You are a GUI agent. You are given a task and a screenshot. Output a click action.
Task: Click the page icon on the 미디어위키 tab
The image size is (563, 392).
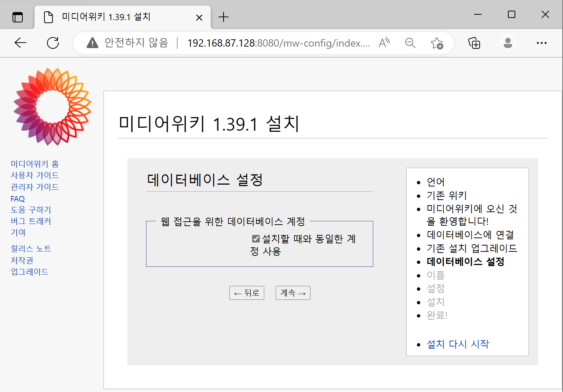coord(48,17)
